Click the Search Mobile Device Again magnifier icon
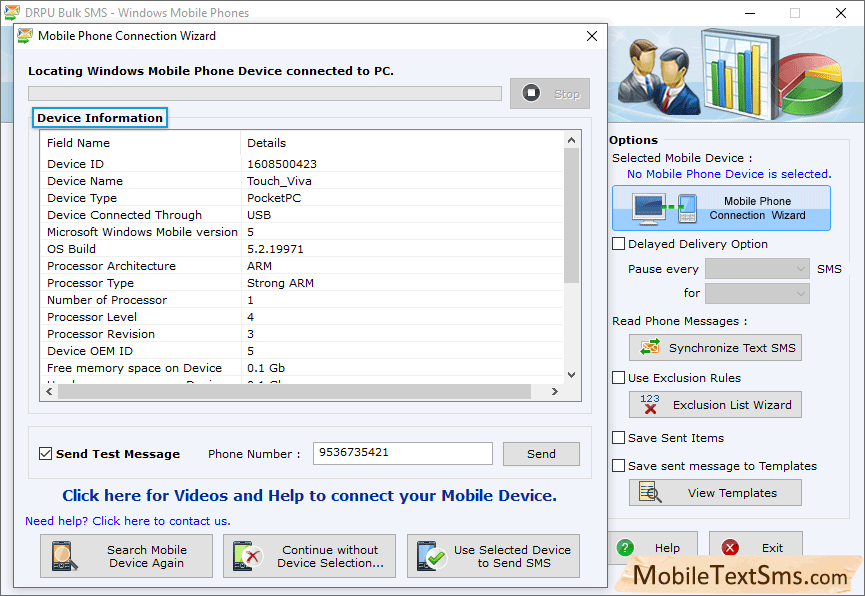 (x=64, y=556)
